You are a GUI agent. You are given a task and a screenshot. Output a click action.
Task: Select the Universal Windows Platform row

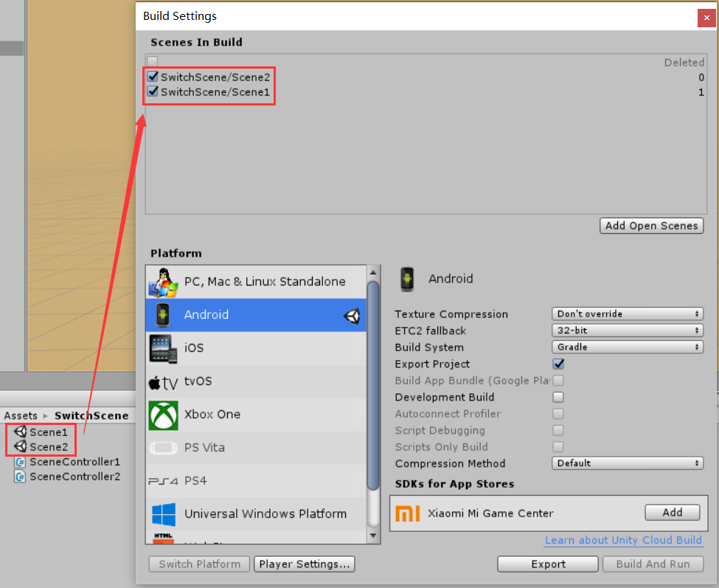click(256, 513)
